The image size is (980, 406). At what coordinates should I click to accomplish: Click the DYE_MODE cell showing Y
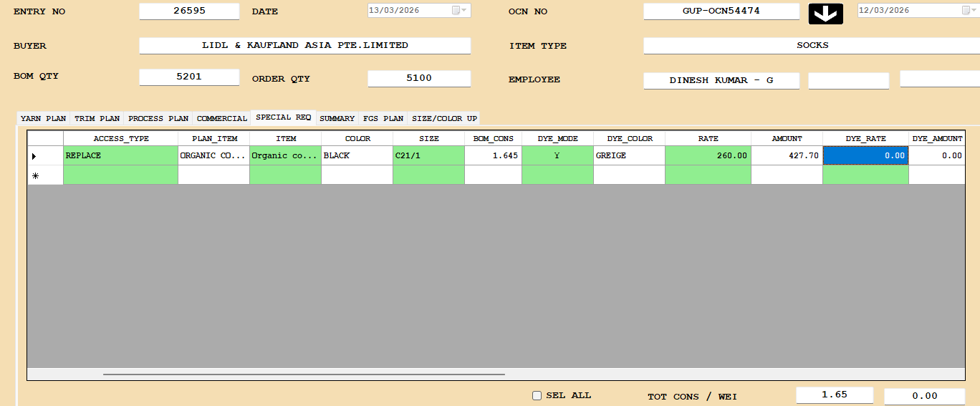point(557,155)
